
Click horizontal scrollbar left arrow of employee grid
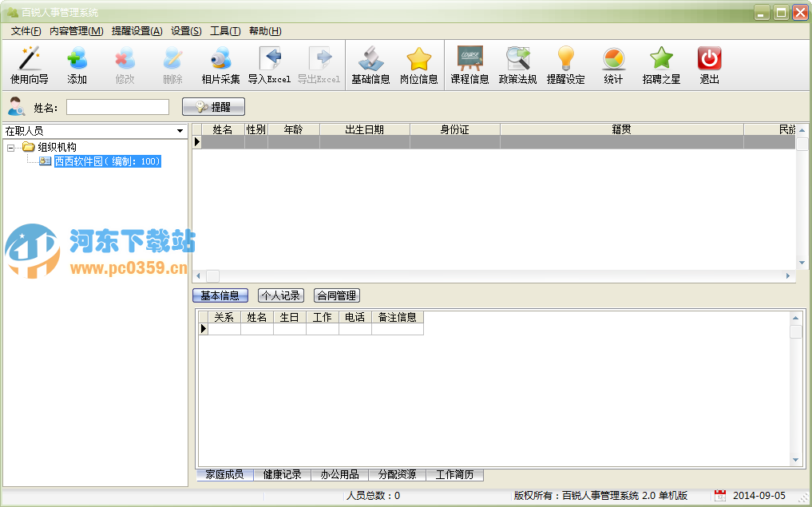click(198, 276)
